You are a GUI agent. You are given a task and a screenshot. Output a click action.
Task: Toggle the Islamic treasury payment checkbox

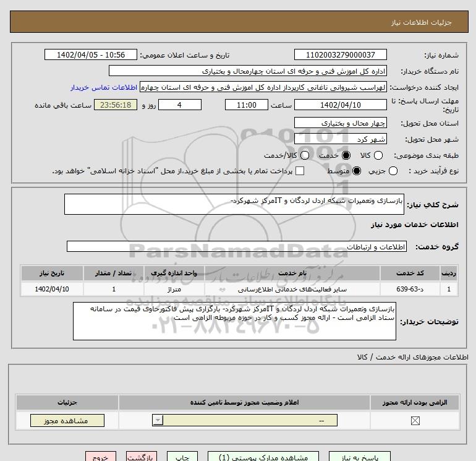pos(300,171)
